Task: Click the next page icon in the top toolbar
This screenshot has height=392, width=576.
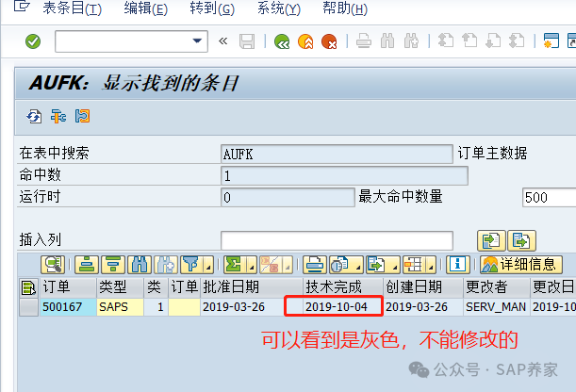Action: pos(493,41)
